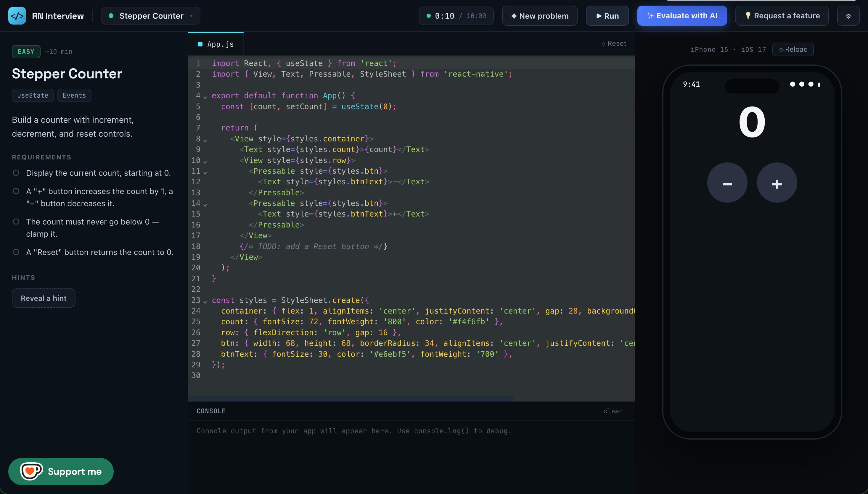Screen dimensions: 868x494
Task: Click the Support me button
Action: (61, 471)
